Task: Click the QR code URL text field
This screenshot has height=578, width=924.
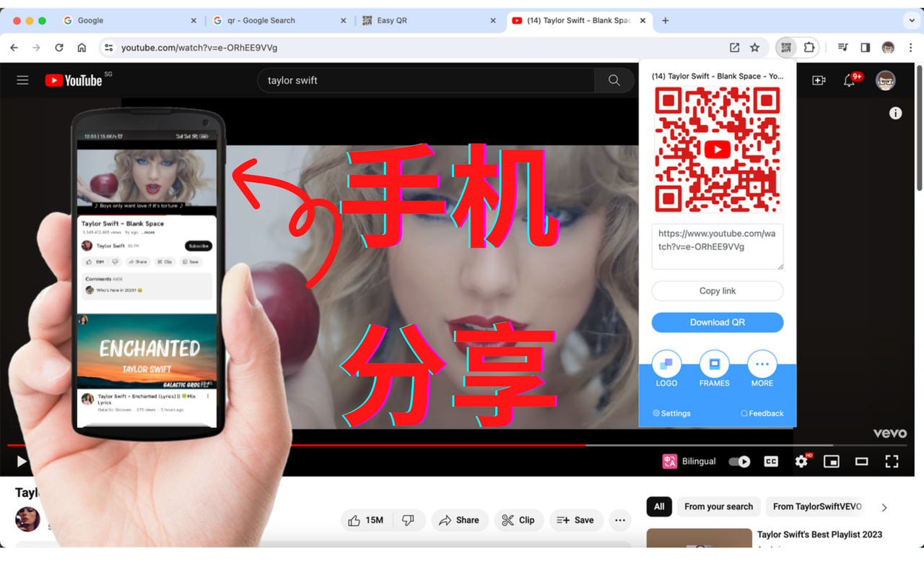Action: pos(717,246)
